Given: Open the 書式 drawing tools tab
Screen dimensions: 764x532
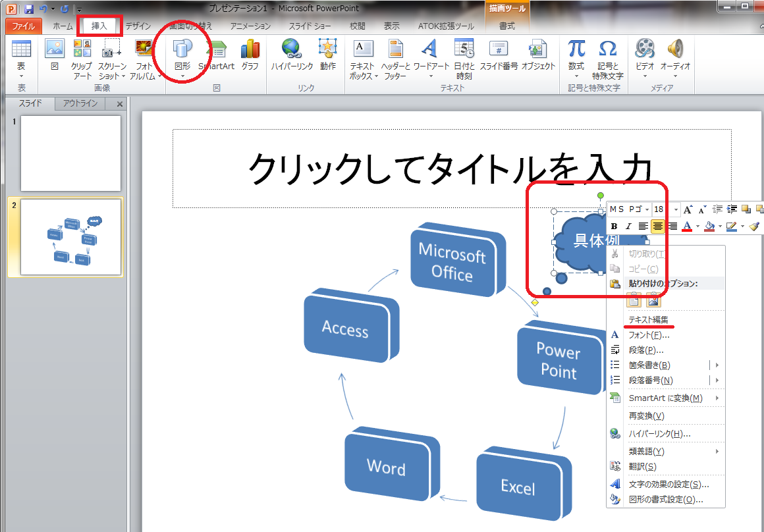Looking at the screenshot, I should tap(506, 26).
